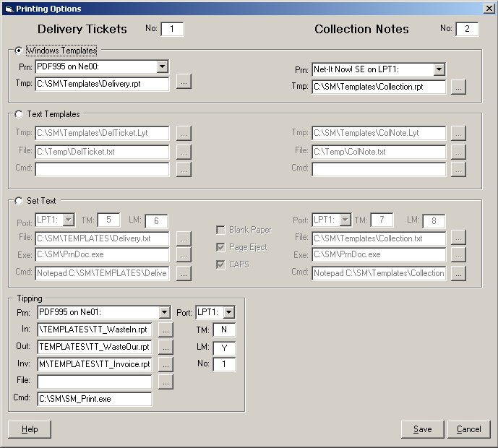The image size is (498, 448).
Task: Browse for the DelTicket.Lyt template
Action: point(184,133)
